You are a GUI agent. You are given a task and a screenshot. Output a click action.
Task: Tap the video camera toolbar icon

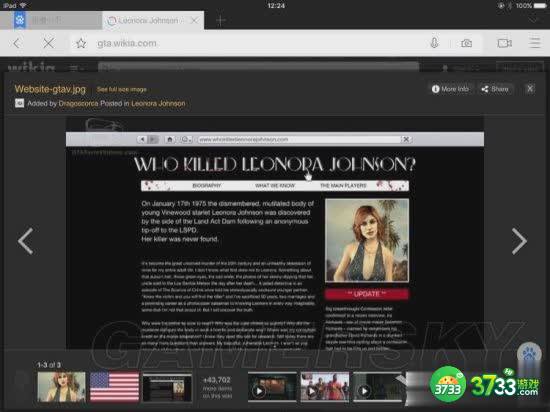504,43
